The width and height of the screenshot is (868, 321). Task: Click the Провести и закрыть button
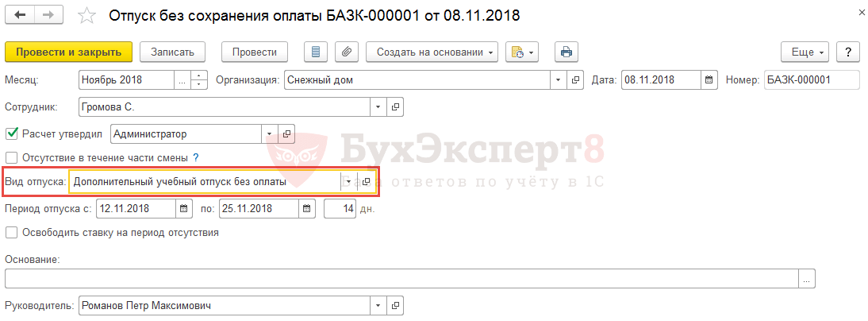(x=69, y=52)
